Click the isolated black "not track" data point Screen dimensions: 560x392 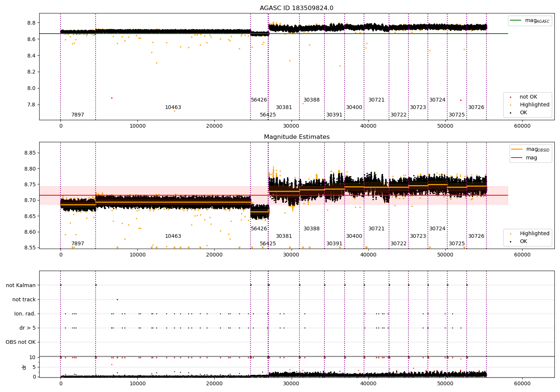pyautogui.click(x=117, y=299)
